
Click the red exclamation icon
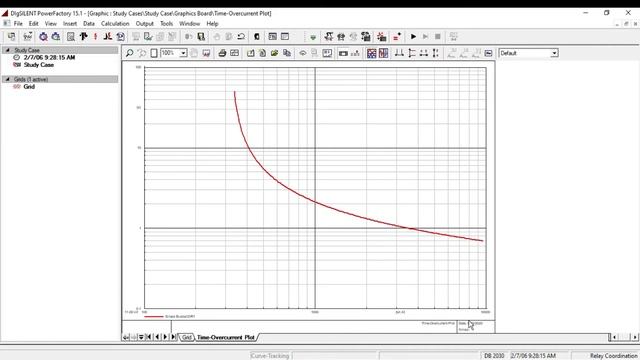coord(96,37)
